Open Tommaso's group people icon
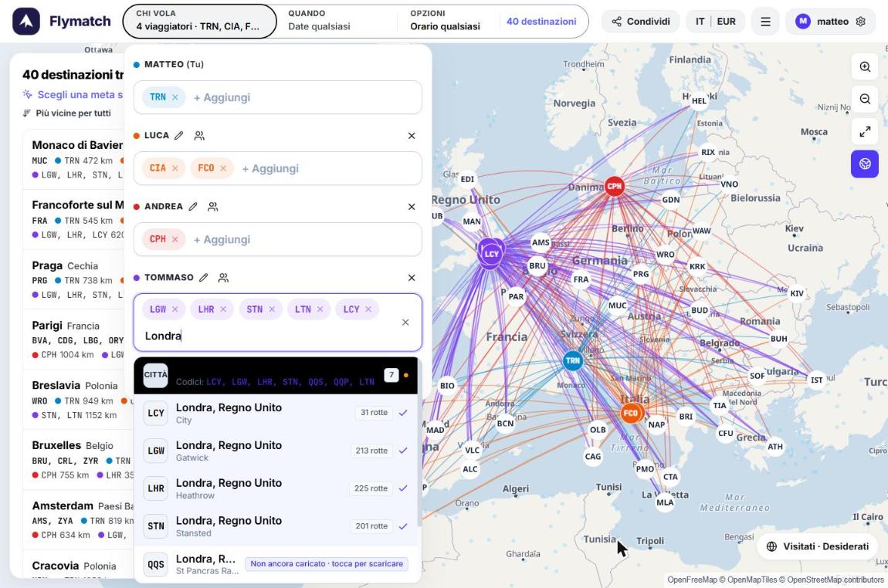Viewport: 888px width, 588px height. tap(224, 278)
